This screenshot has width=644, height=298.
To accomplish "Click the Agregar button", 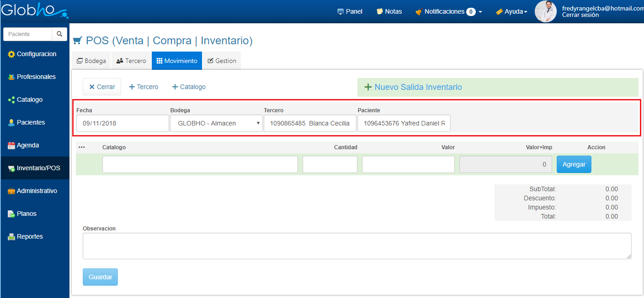I will coord(574,164).
